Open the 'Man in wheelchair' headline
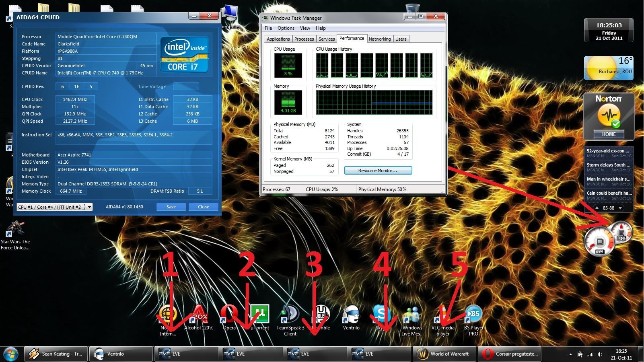Image resolution: width=644 pixels, height=362 pixels. pyautogui.click(x=609, y=181)
